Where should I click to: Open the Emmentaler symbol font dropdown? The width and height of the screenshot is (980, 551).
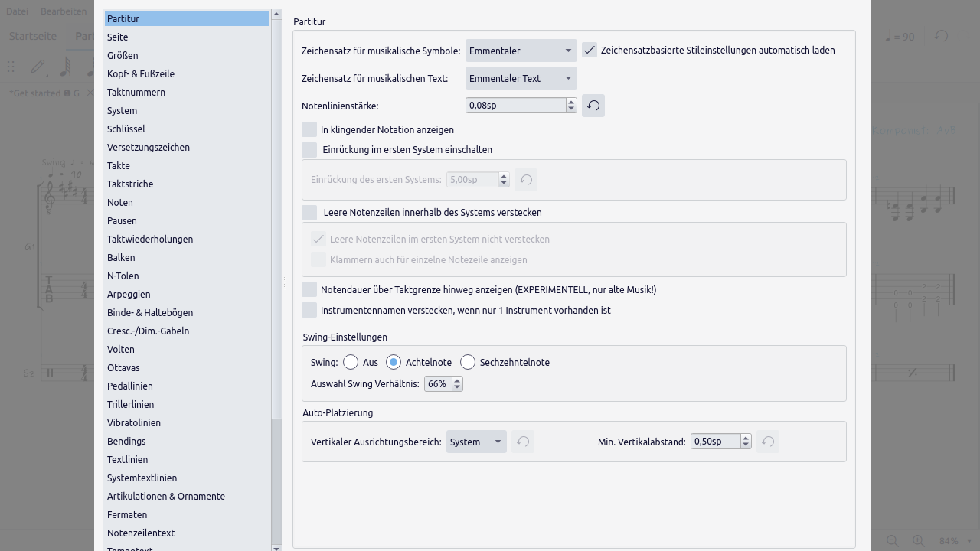[521, 51]
